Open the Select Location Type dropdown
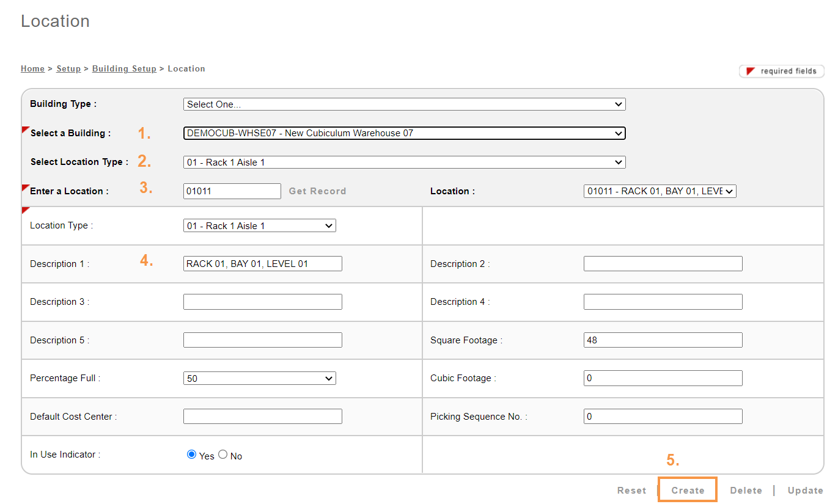The width and height of the screenshot is (838, 504). [404, 163]
